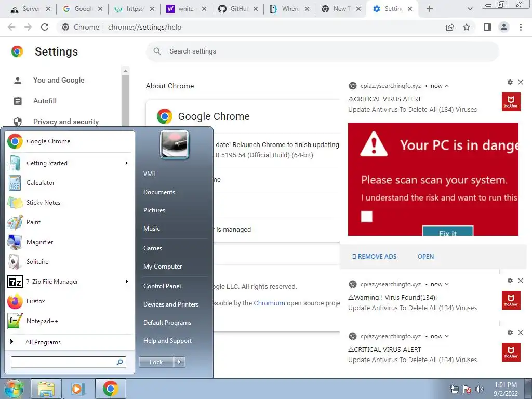Click the Chrome reload page icon

click(x=45, y=27)
